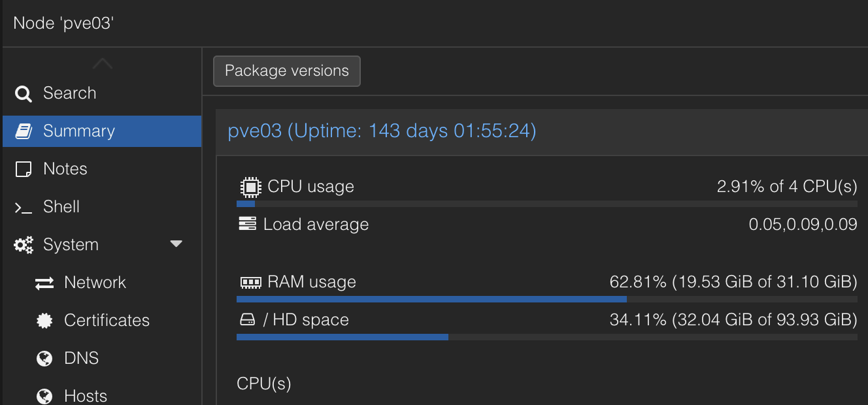Click the HD space progress bar
This screenshot has width=868, height=405.
pos(546,337)
